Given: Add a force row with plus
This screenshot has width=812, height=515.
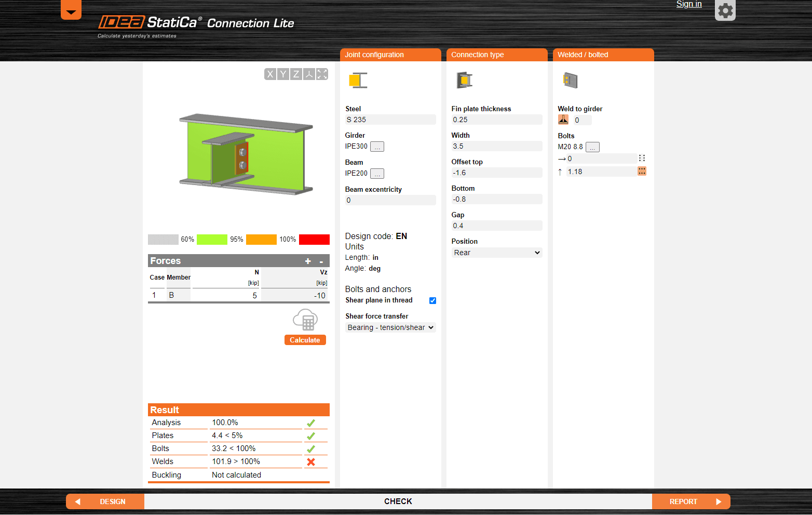Looking at the screenshot, I should pyautogui.click(x=308, y=261).
